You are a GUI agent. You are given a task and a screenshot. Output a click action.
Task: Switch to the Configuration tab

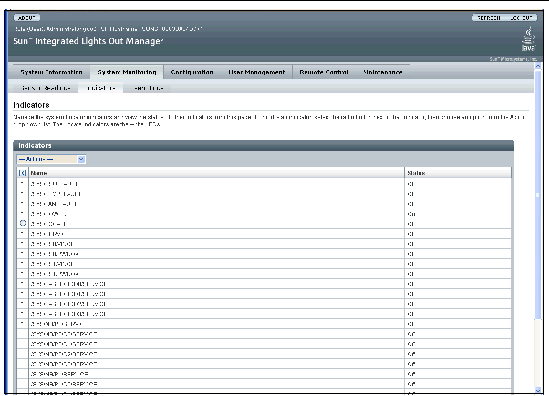point(192,72)
